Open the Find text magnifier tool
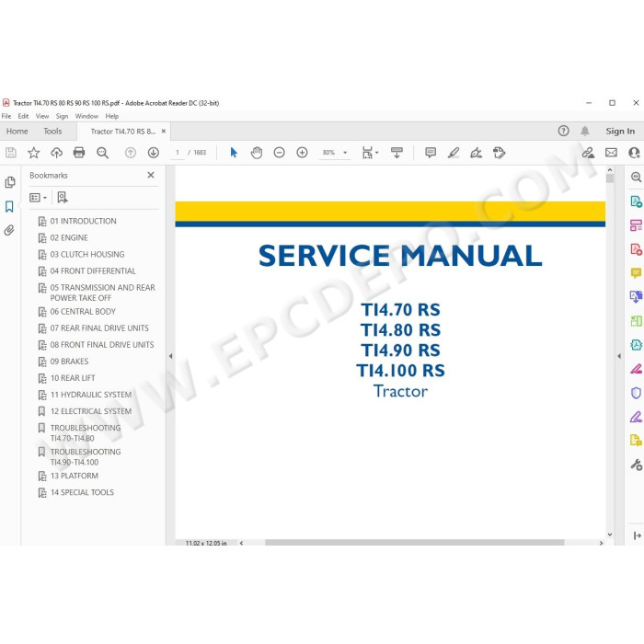644x644 pixels. point(102,153)
